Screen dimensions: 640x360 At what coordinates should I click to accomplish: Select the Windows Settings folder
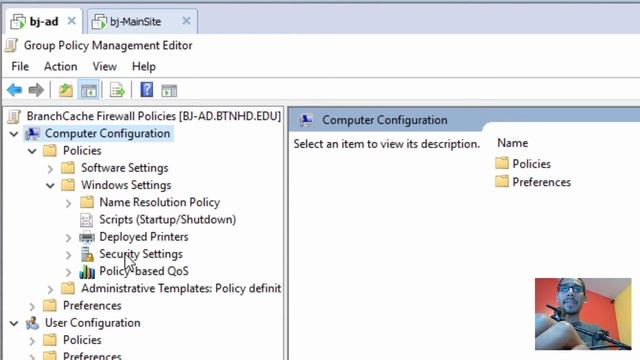[x=126, y=185]
